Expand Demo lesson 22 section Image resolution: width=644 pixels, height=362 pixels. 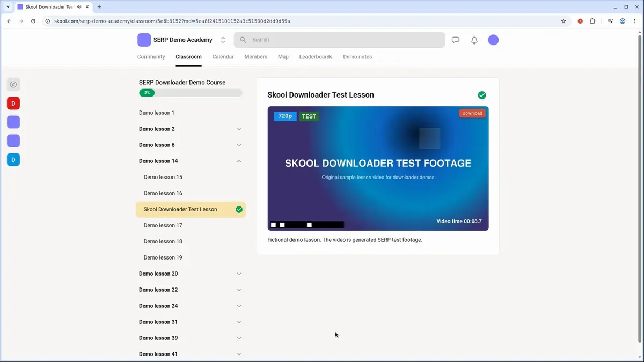239,290
